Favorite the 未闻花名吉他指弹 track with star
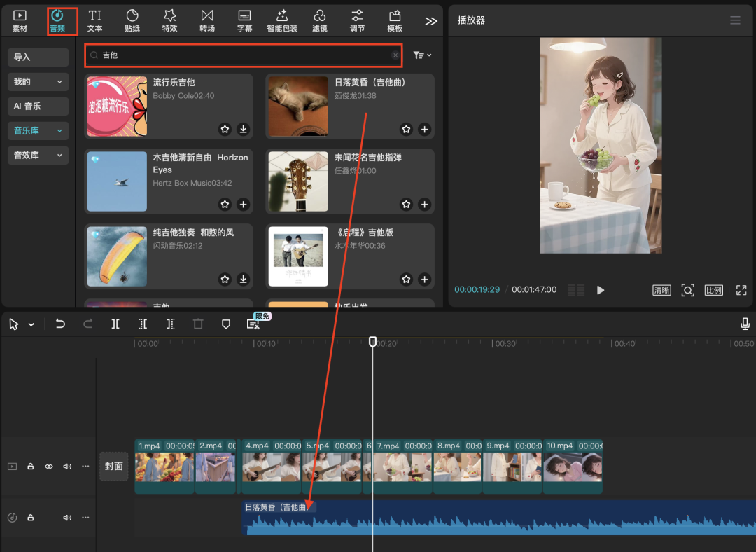The image size is (756, 552). [x=406, y=205]
